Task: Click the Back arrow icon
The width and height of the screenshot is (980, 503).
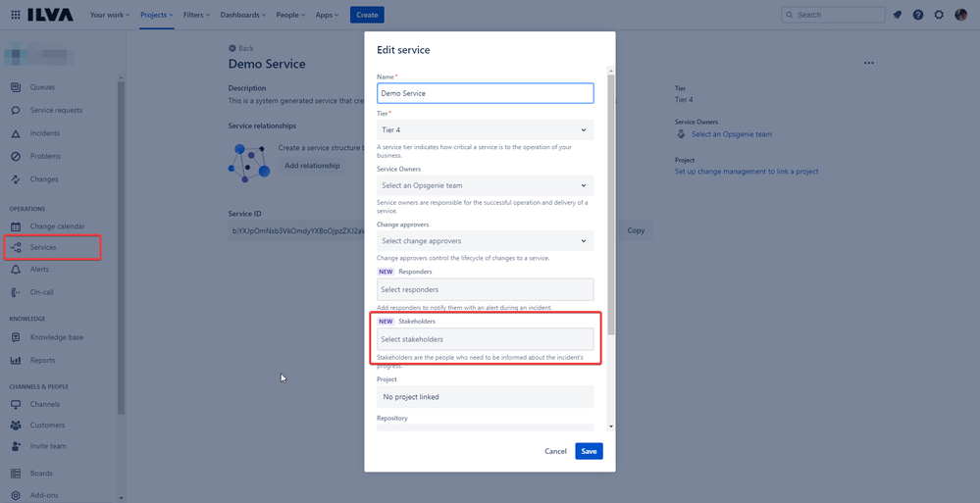Action: 232,48
